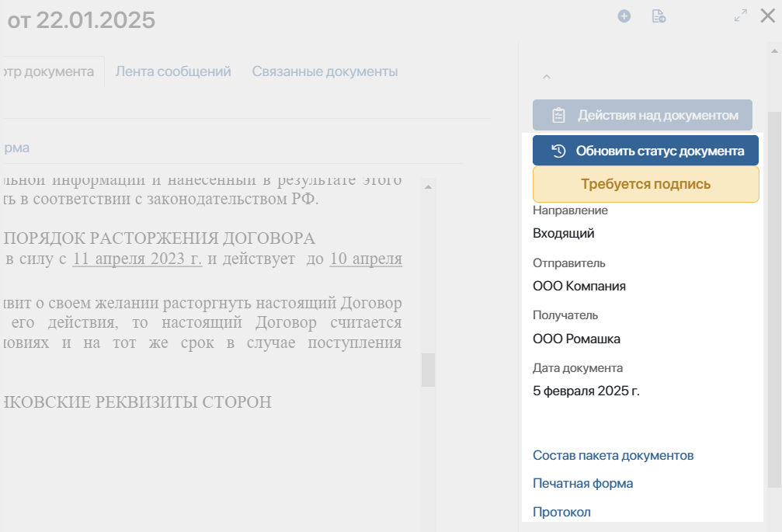The image size is (782, 532).
Task: Click the clipboard icon on Действия над документом
Action: (x=557, y=115)
